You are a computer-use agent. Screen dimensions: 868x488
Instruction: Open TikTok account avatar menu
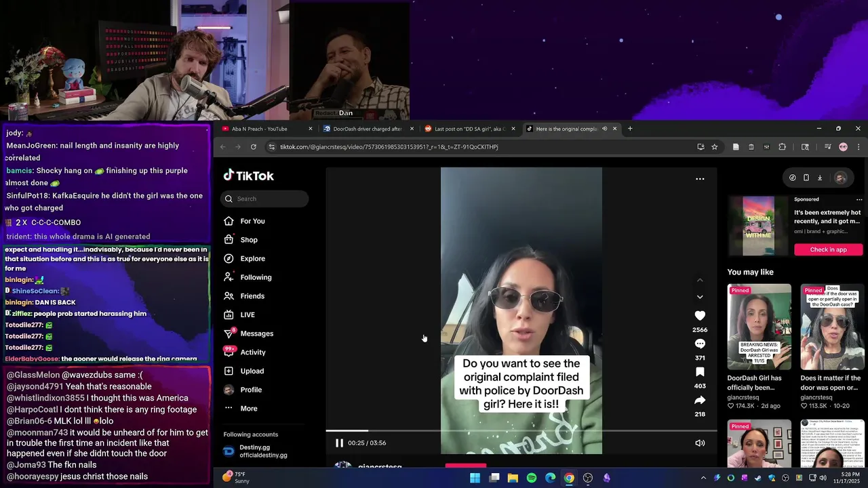click(x=840, y=178)
